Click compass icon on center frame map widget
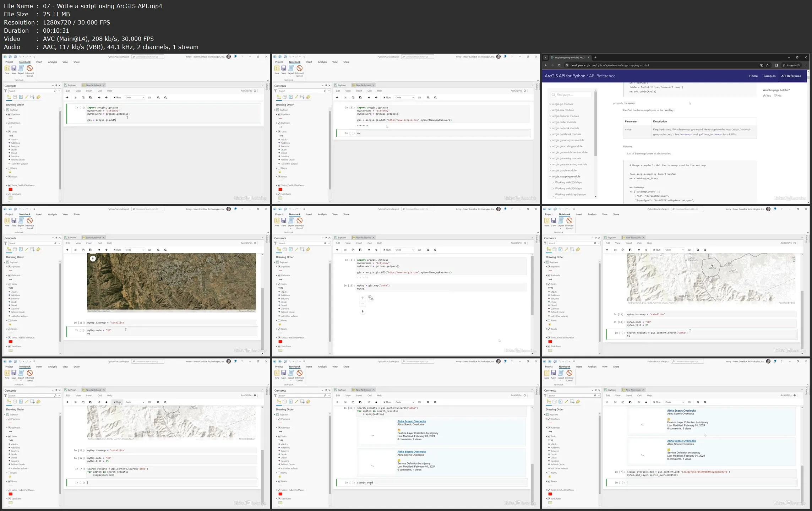 (x=363, y=311)
